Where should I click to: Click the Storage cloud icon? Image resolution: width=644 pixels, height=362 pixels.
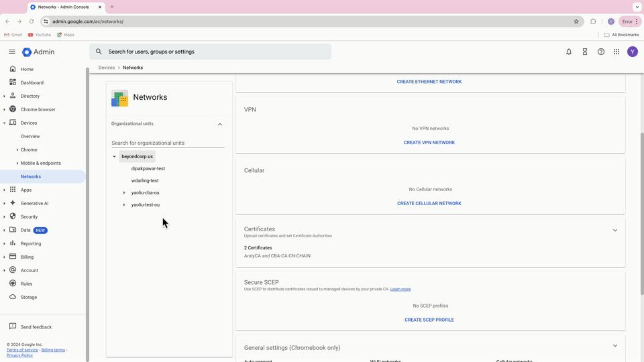13,297
